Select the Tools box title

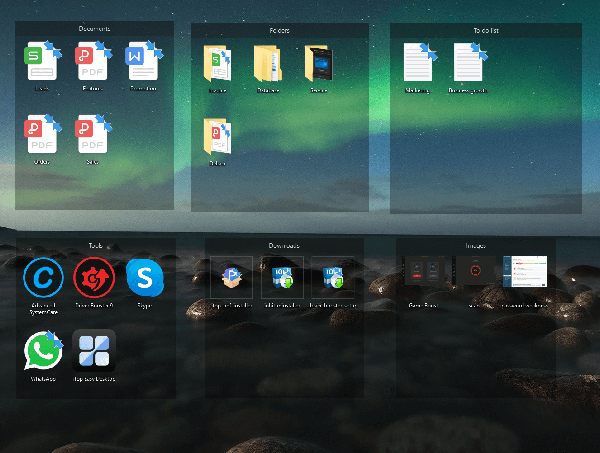click(x=96, y=246)
